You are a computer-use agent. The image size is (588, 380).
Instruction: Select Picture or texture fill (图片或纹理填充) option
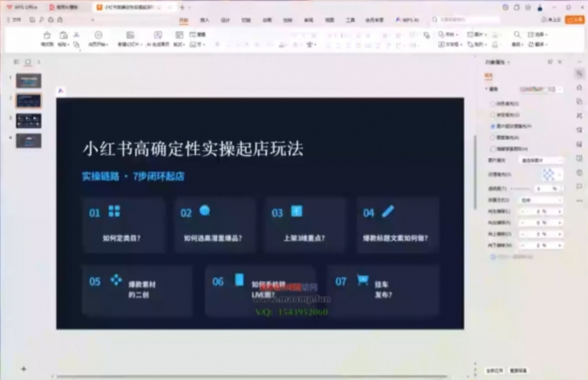492,126
